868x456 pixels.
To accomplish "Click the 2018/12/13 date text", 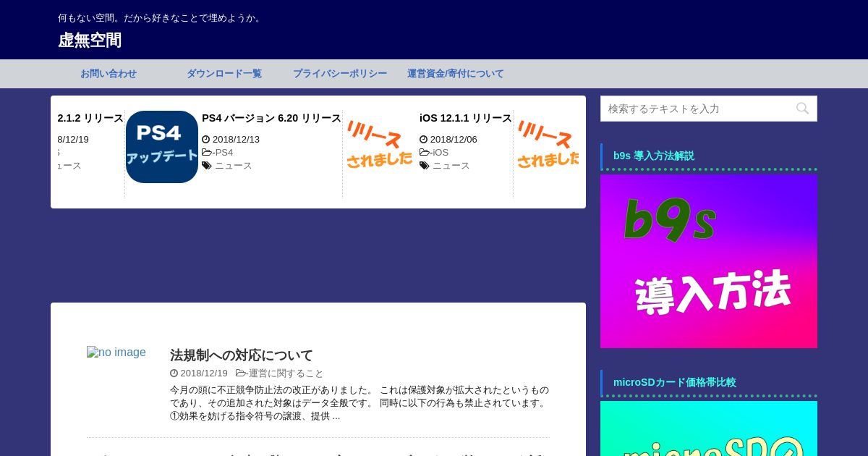I will tap(236, 140).
